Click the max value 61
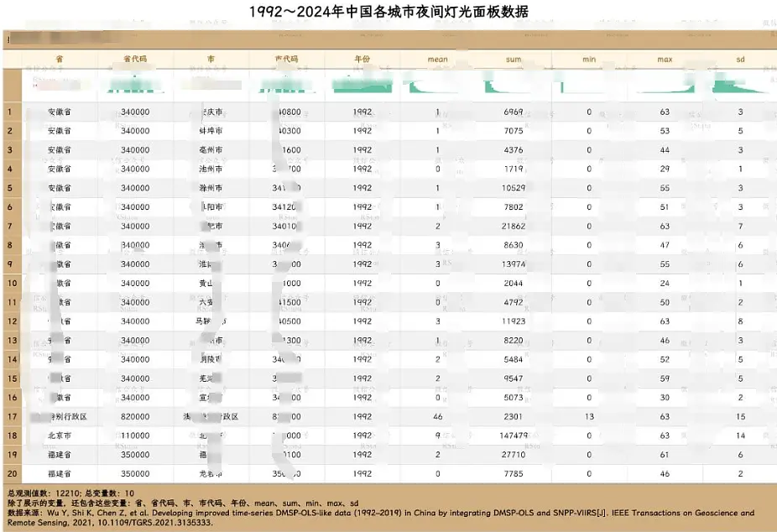Viewport: 777px width, 532px height. (x=665, y=455)
